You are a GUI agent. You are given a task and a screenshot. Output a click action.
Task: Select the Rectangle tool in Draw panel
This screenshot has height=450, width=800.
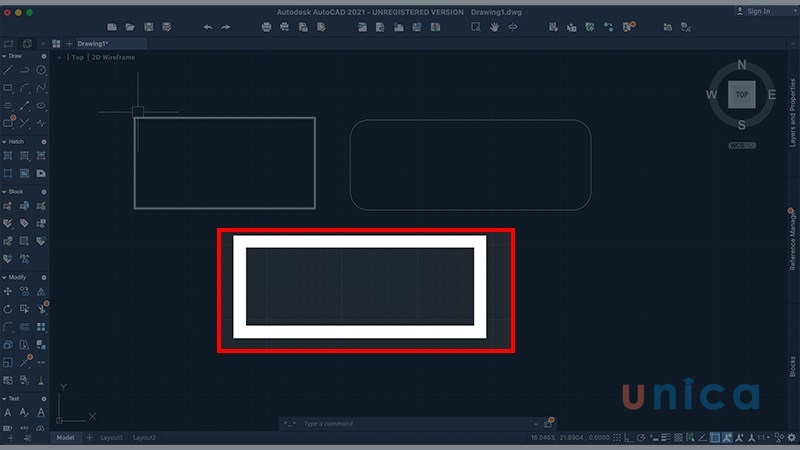8,88
